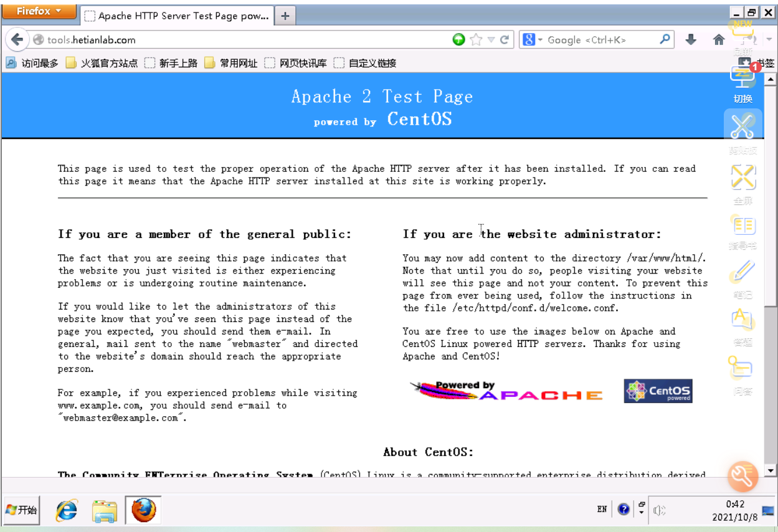Click the vertical scrollbar up arrow
This screenshot has width=778, height=532.
(771, 78)
